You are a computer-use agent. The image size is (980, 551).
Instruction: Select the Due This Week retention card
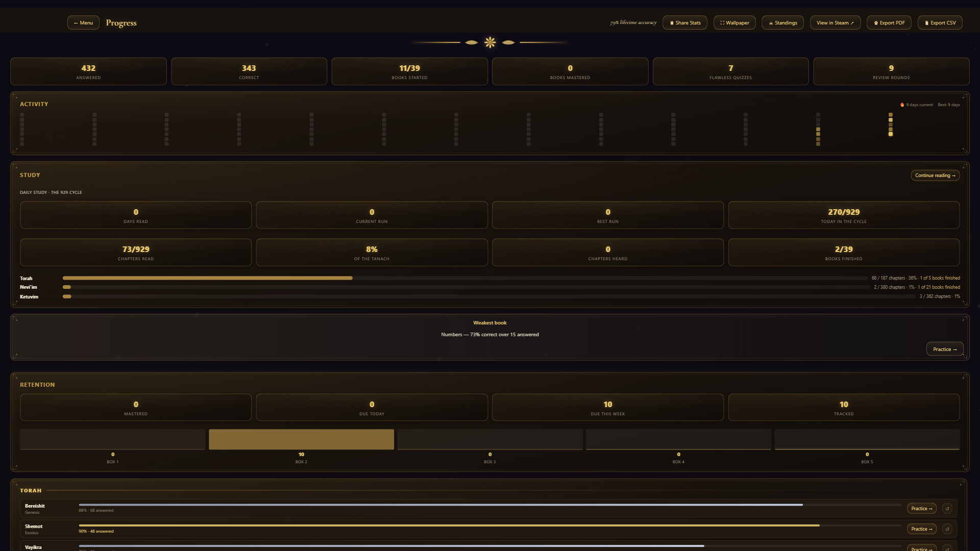tap(608, 407)
